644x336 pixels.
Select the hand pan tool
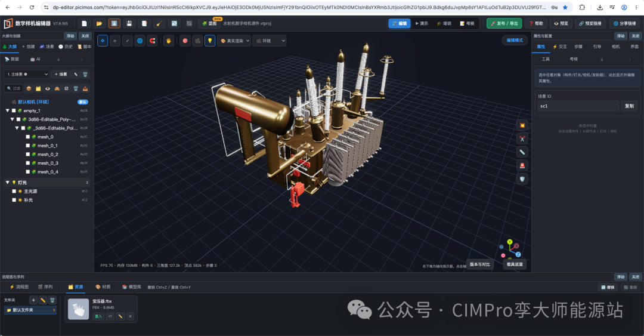click(168, 41)
